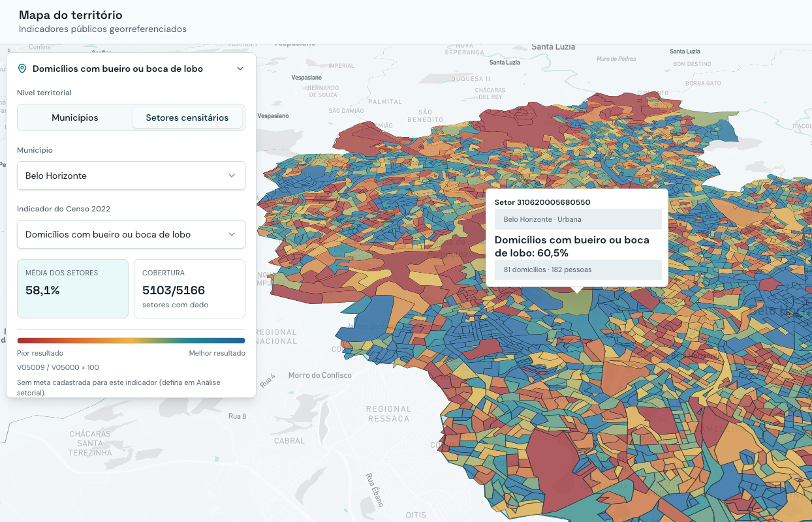The height and width of the screenshot is (522, 812).
Task: Click the formula text V05009 / V05000 × 100
Action: click(58, 367)
